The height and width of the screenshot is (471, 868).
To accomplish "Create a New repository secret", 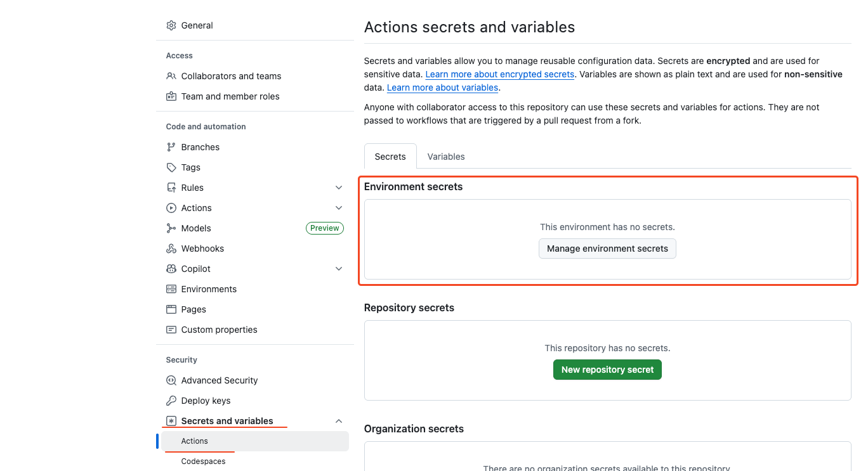I will click(607, 370).
